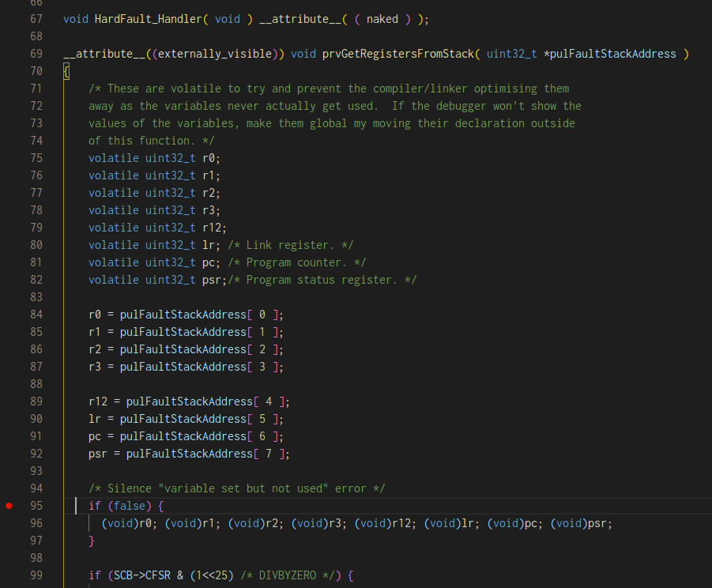
Task: Select line number 67 in the gutter
Action: click(x=36, y=19)
